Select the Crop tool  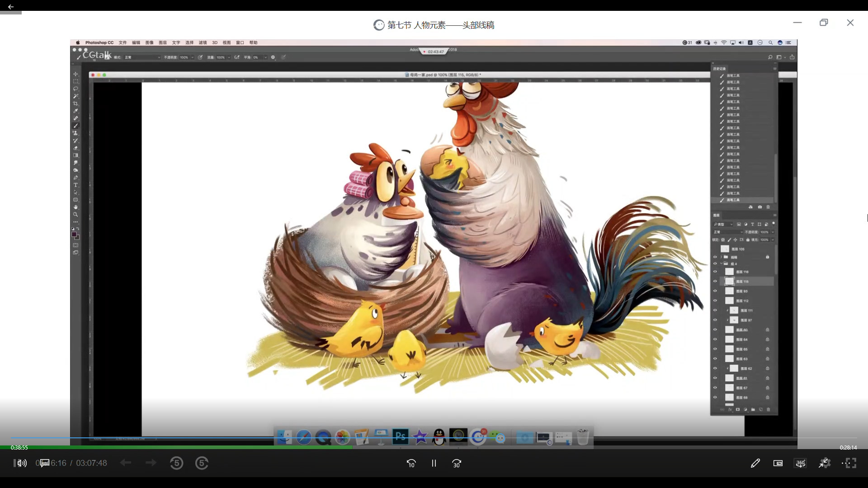(x=75, y=103)
